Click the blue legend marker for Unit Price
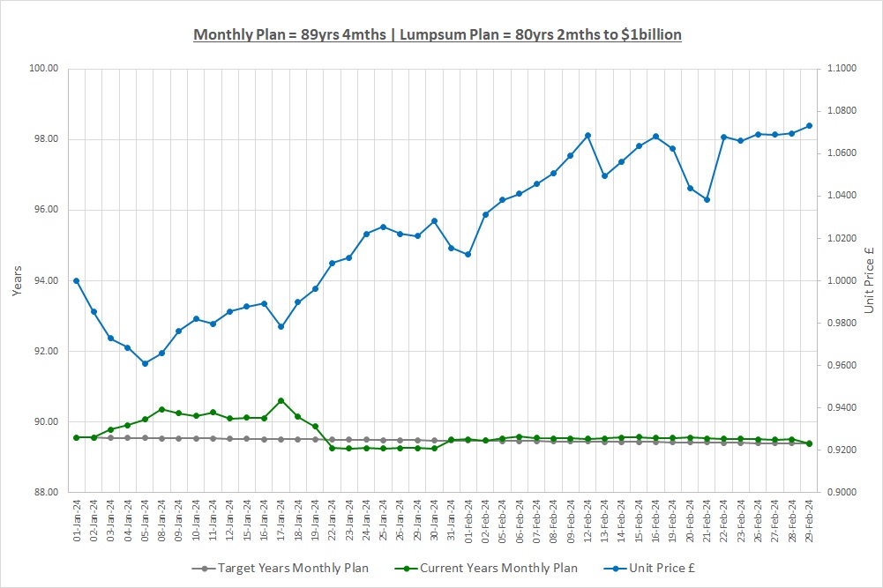This screenshot has height=588, width=883. tap(604, 569)
